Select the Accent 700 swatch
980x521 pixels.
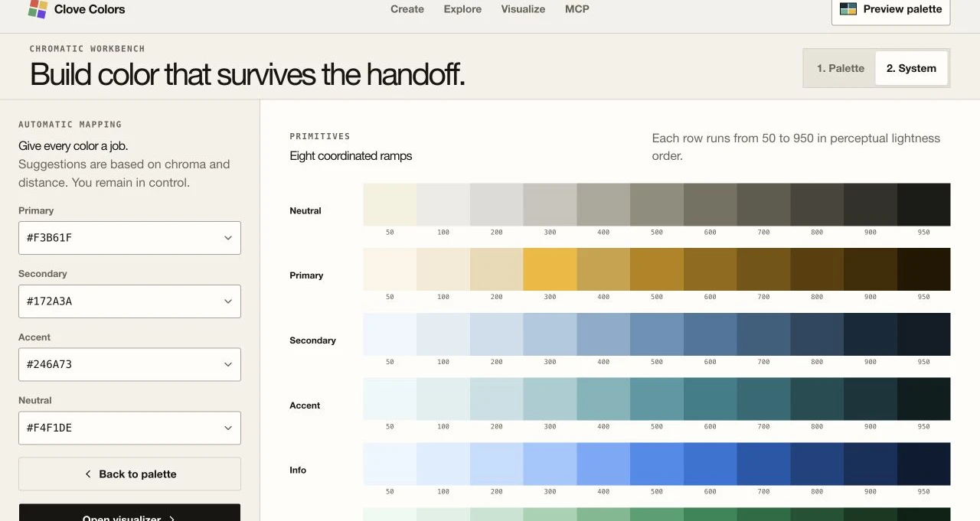coord(763,399)
